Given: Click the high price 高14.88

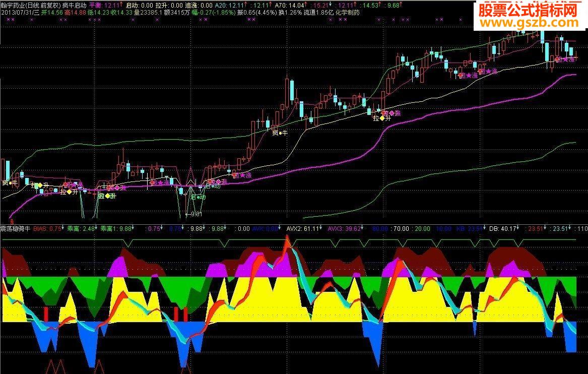Looking at the screenshot, I should pos(76,13).
